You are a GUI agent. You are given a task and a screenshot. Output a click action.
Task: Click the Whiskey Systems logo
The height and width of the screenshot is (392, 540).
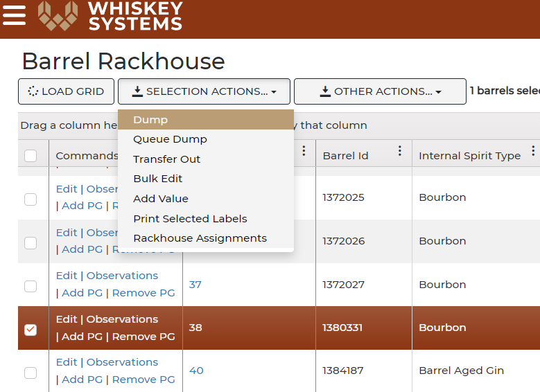click(x=110, y=16)
